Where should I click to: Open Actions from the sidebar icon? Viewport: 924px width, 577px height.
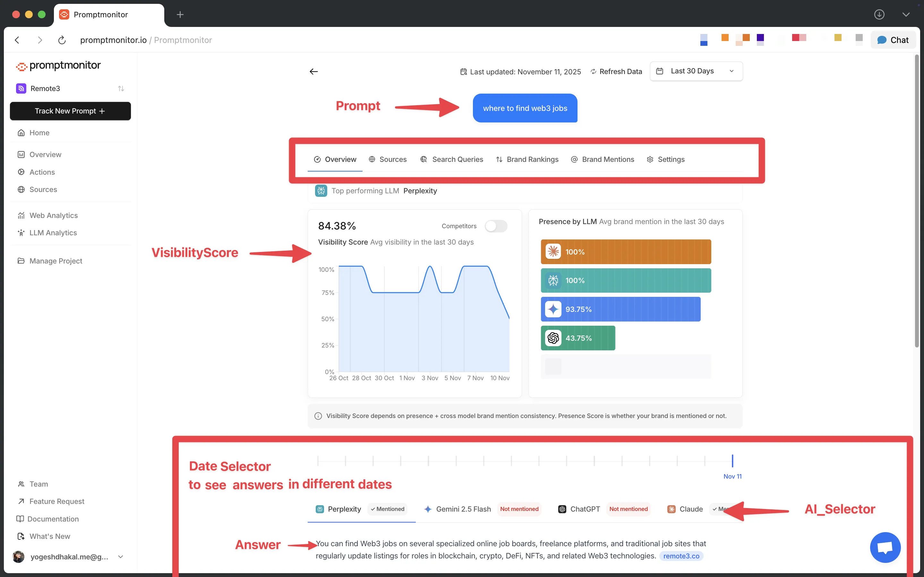pyautogui.click(x=21, y=172)
